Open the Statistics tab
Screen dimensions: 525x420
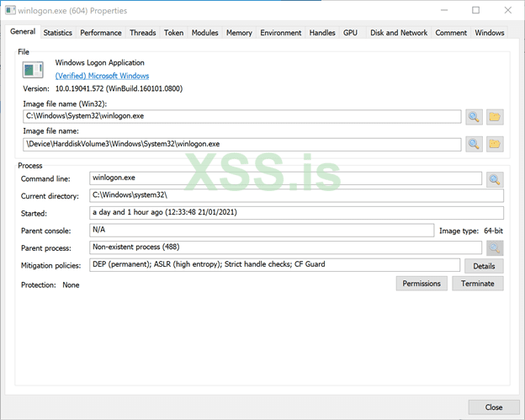point(57,33)
